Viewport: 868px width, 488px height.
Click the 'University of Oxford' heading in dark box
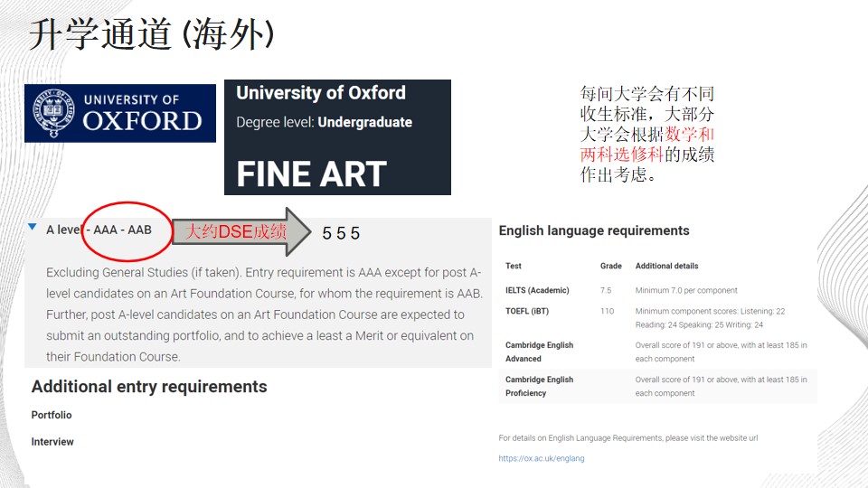point(320,93)
